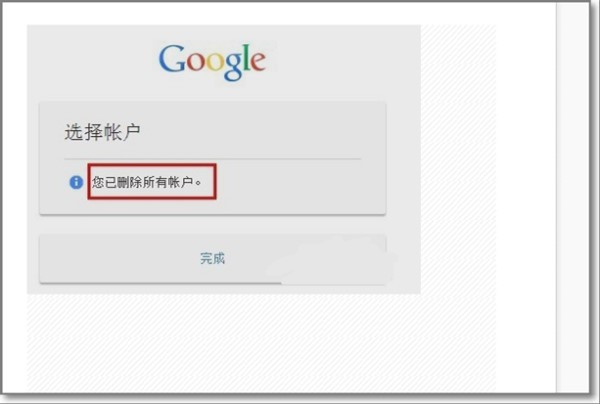Click the divider line under 选择帐户
Image resolution: width=600 pixels, height=404 pixels.
pos(212,158)
